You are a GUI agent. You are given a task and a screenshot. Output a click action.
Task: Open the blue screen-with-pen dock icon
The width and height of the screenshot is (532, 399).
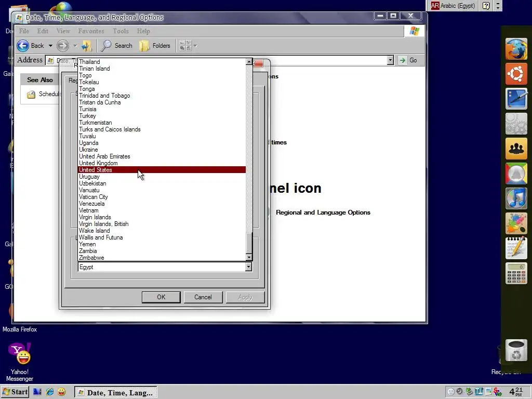click(516, 99)
